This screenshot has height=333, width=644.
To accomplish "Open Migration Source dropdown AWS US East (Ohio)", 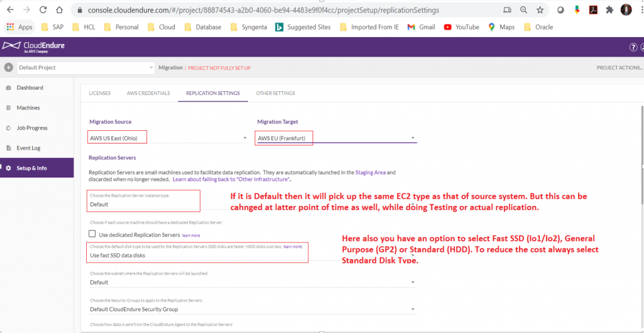I will coord(169,138).
